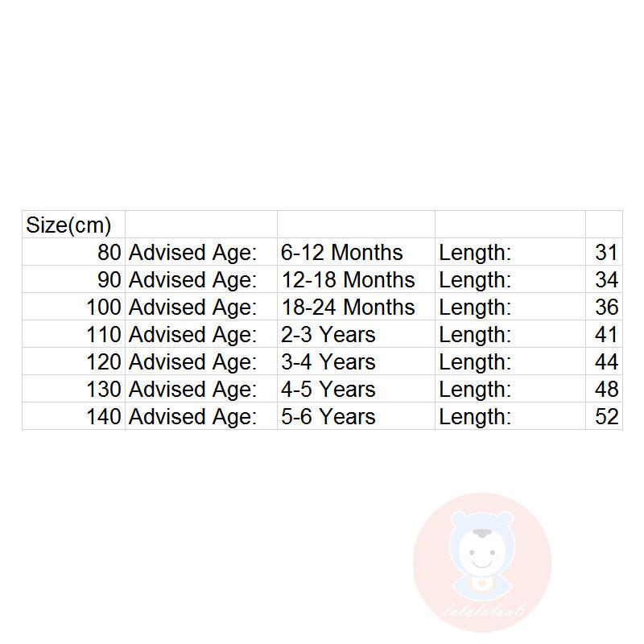Click the length value 41 cell
This screenshot has height=644, width=644.
[605, 334]
